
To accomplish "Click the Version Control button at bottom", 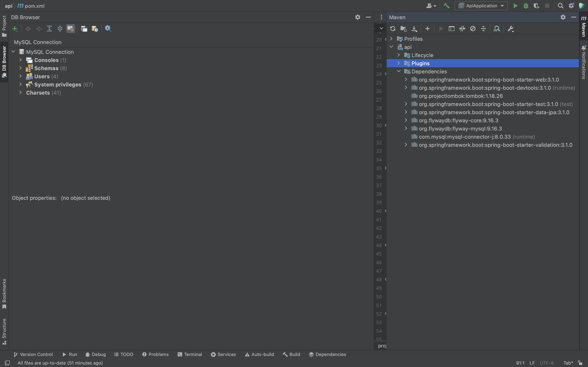I will tap(33, 354).
